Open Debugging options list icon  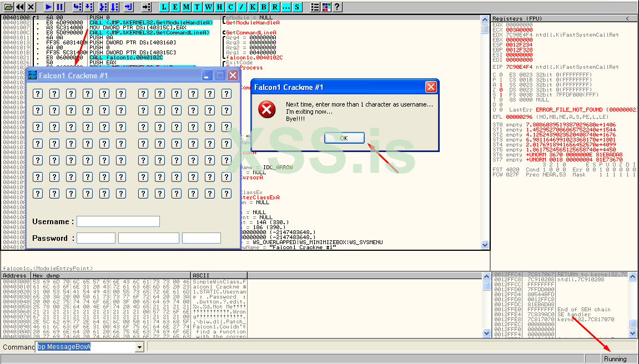point(315,7)
